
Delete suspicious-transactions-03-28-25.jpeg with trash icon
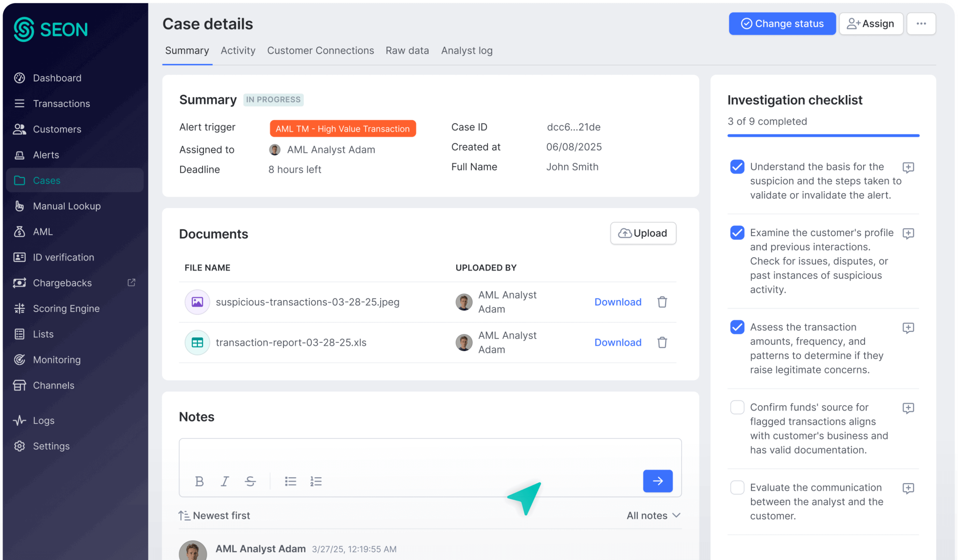[662, 302]
